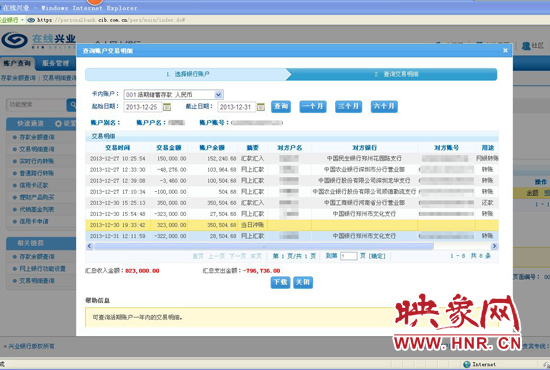Open 信用卡申请 in the sidebar
The image size is (550, 370).
click(34, 221)
